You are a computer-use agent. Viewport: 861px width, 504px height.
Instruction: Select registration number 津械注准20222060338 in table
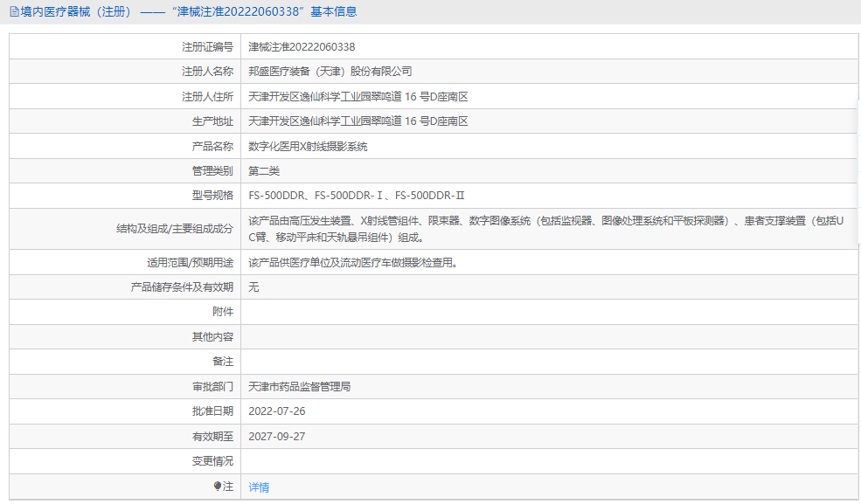tap(302, 47)
